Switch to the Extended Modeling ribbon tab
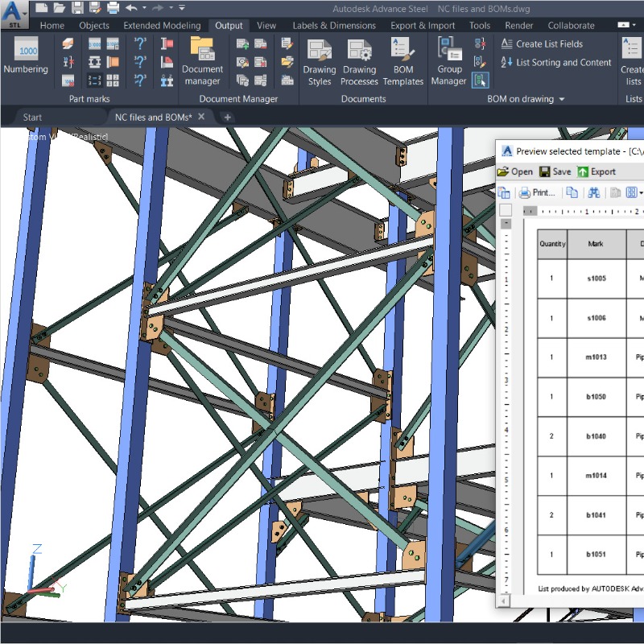 coord(163,25)
